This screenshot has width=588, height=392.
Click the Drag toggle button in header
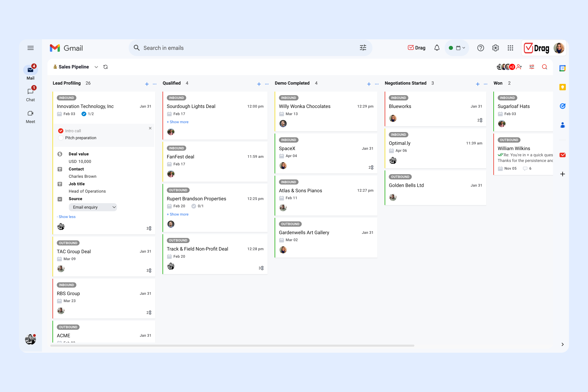coord(416,48)
